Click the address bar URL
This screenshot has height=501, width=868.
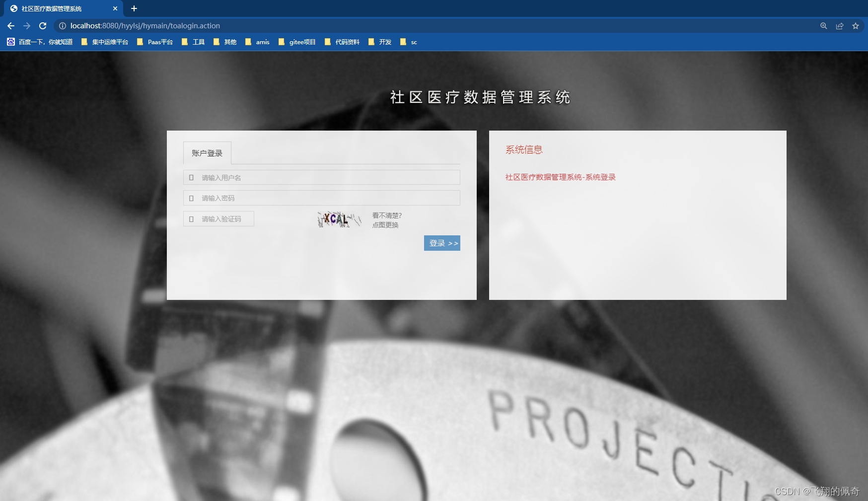pos(145,26)
